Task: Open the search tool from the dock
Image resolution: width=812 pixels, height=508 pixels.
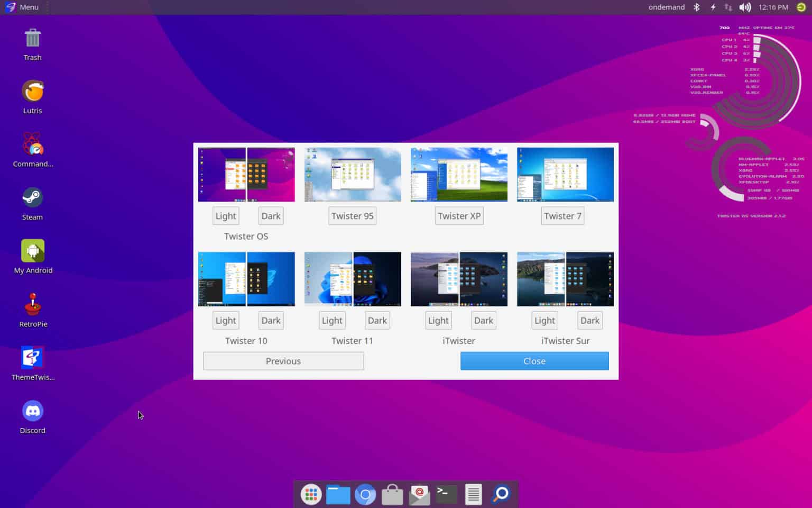Action: click(x=500, y=494)
